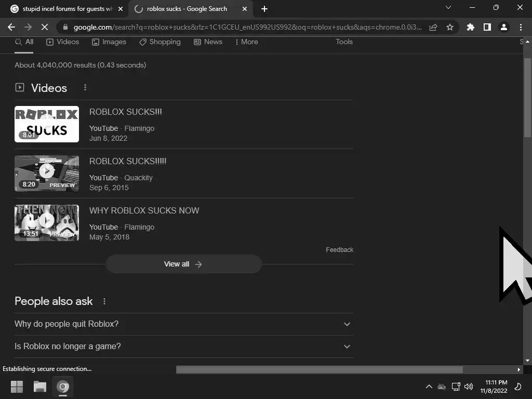
Task: Click the May 5, 2018 date text
Action: click(x=109, y=237)
